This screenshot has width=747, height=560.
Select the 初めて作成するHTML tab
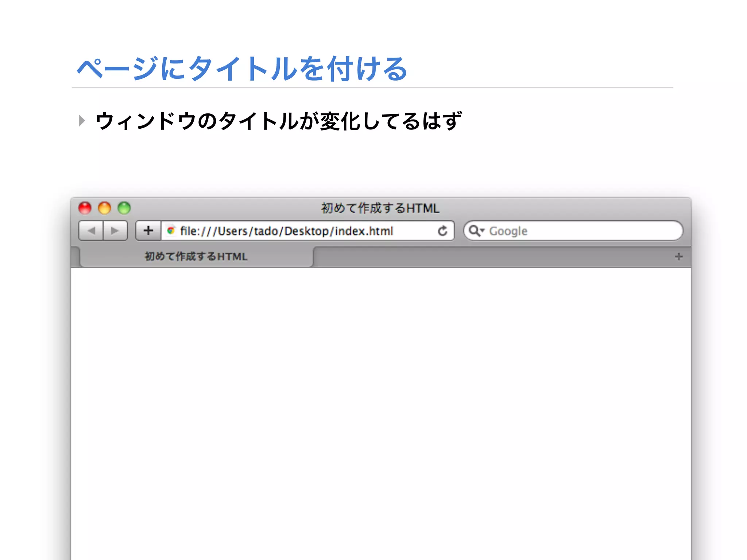[196, 257]
